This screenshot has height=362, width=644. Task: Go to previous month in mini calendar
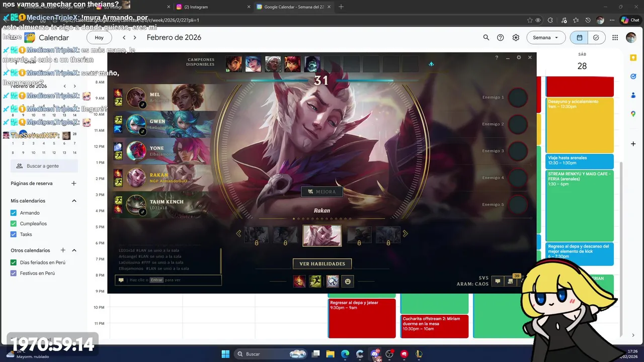(x=63, y=86)
